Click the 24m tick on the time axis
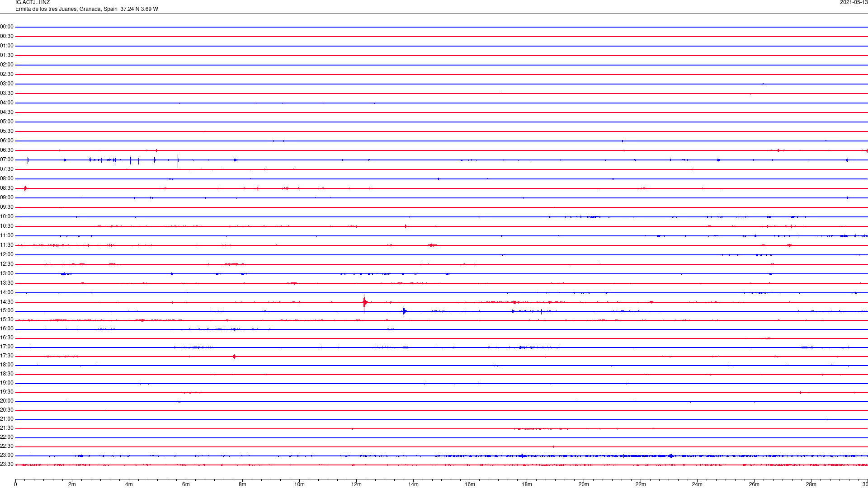868x488 pixels. tap(697, 484)
